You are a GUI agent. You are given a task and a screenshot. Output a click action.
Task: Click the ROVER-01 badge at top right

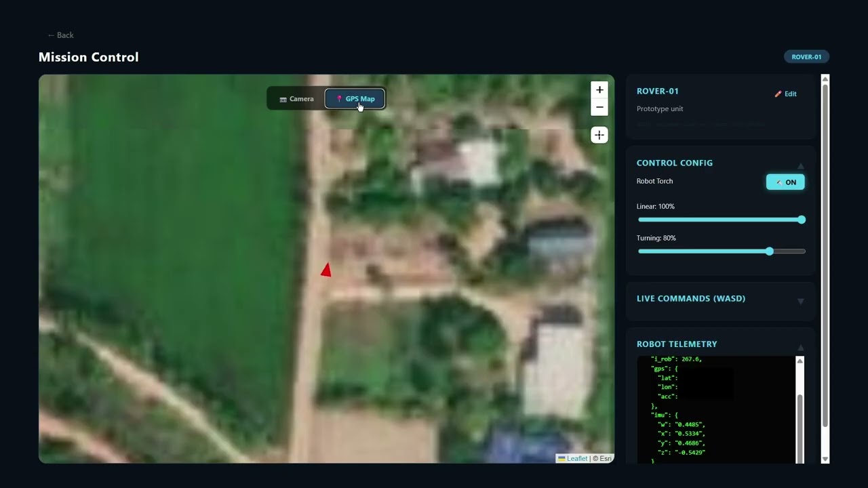point(806,57)
